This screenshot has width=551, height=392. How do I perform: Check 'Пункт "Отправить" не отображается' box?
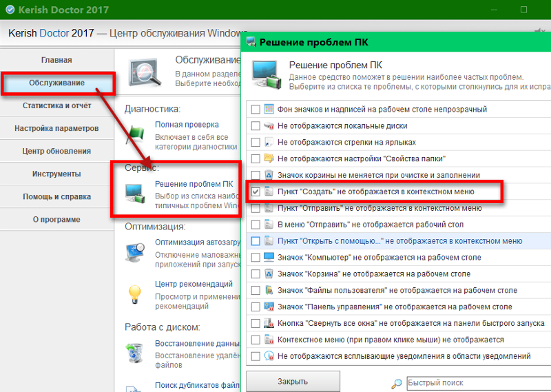[x=256, y=208]
